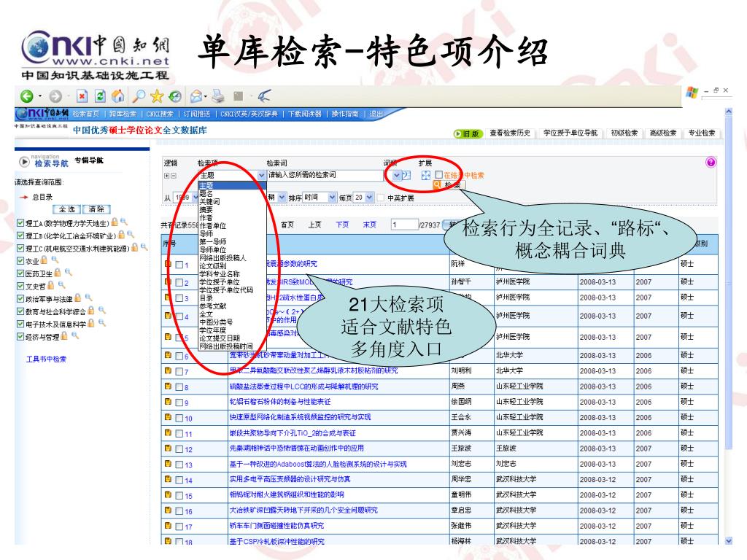Click the purple help question icon
The image size is (747, 560).
point(711,163)
